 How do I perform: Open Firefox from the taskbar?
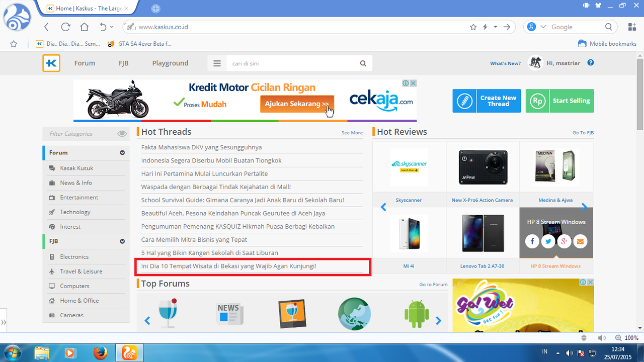[101, 352]
